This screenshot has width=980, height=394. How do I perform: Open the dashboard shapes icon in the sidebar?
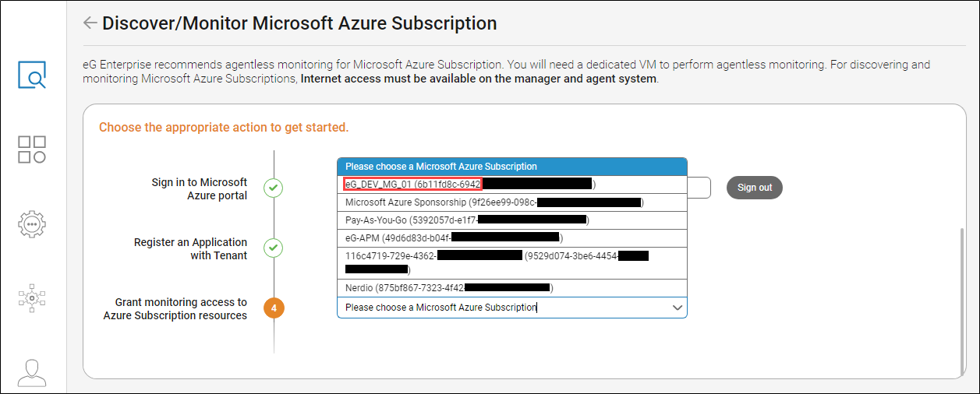point(32,150)
